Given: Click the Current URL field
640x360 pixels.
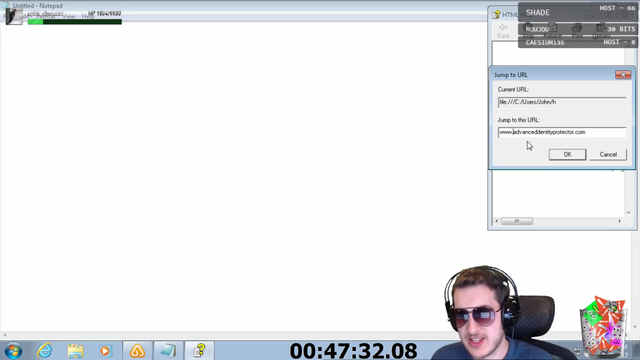Looking at the screenshot, I should pyautogui.click(x=562, y=102).
